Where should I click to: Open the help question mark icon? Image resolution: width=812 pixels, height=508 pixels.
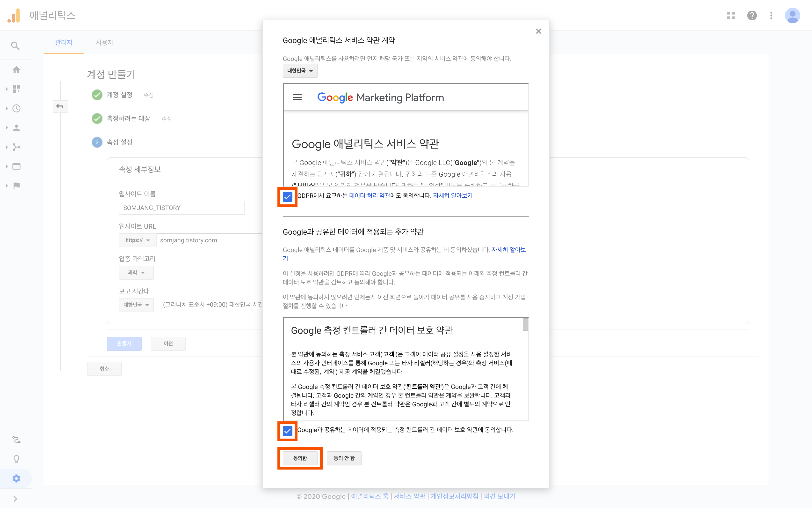coord(752,15)
